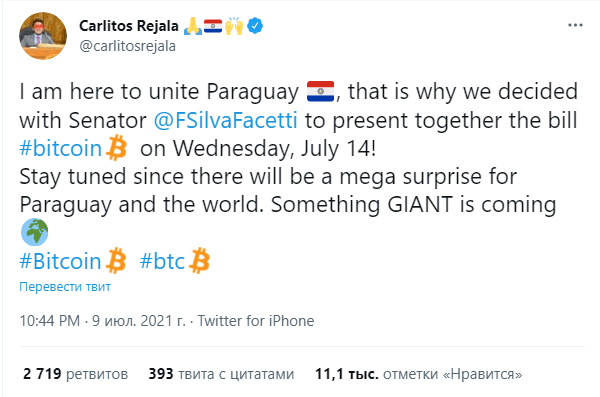Click the globe emoji in the tweet
The height and width of the screenshot is (397, 600).
[34, 232]
